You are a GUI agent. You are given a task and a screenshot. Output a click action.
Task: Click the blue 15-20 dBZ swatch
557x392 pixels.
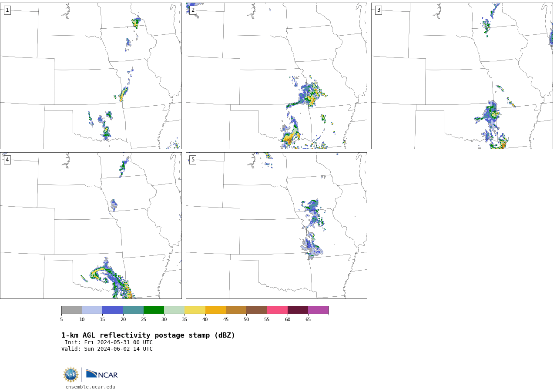pyautogui.click(x=113, y=310)
